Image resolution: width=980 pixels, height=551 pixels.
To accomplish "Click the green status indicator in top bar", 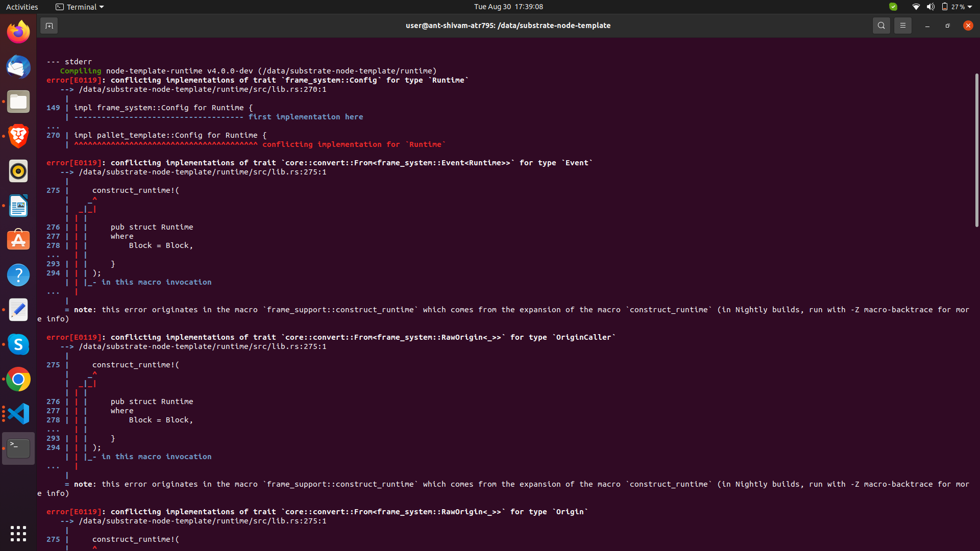I will tap(893, 7).
